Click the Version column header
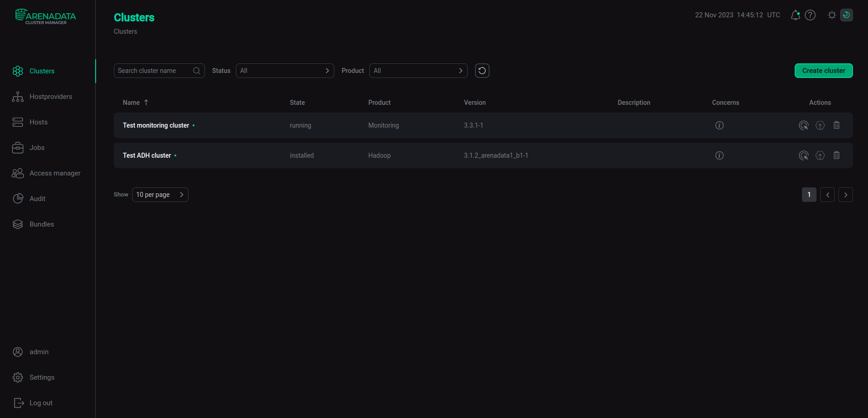Viewport: 868px width, 418px height. [x=475, y=103]
